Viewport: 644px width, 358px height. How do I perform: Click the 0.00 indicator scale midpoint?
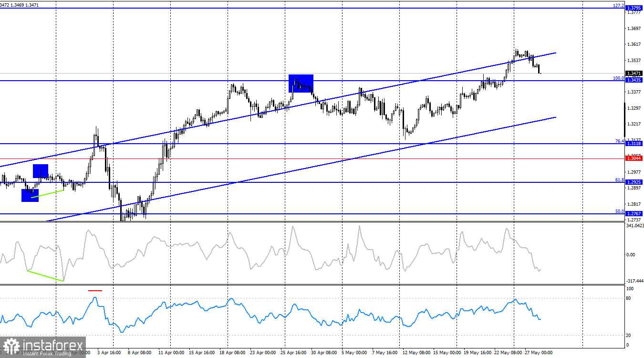pyautogui.click(x=631, y=254)
